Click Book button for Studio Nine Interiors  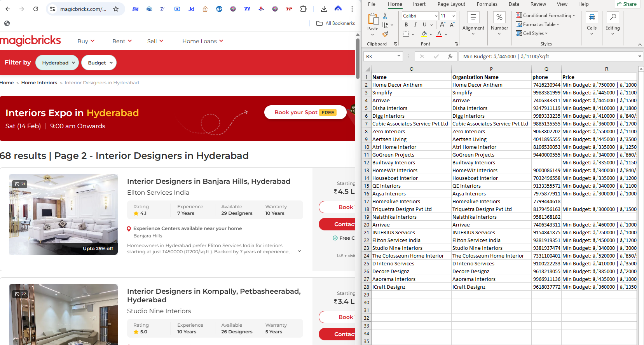[x=337, y=317]
